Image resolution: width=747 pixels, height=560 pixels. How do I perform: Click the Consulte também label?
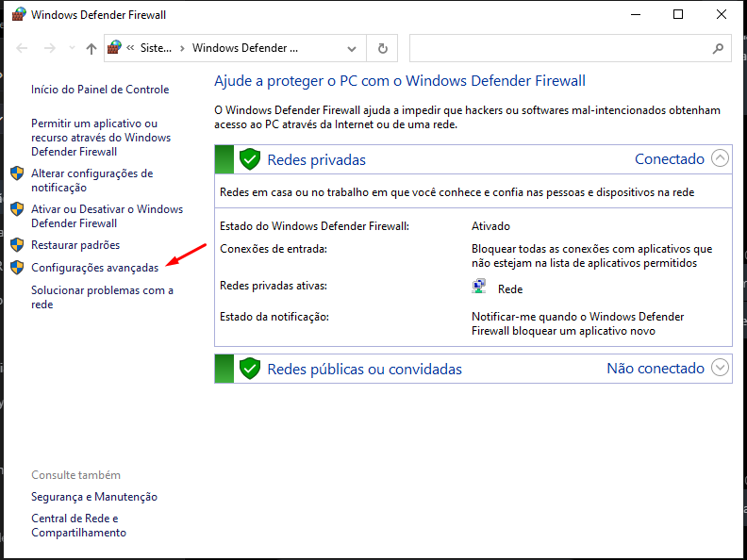click(75, 475)
